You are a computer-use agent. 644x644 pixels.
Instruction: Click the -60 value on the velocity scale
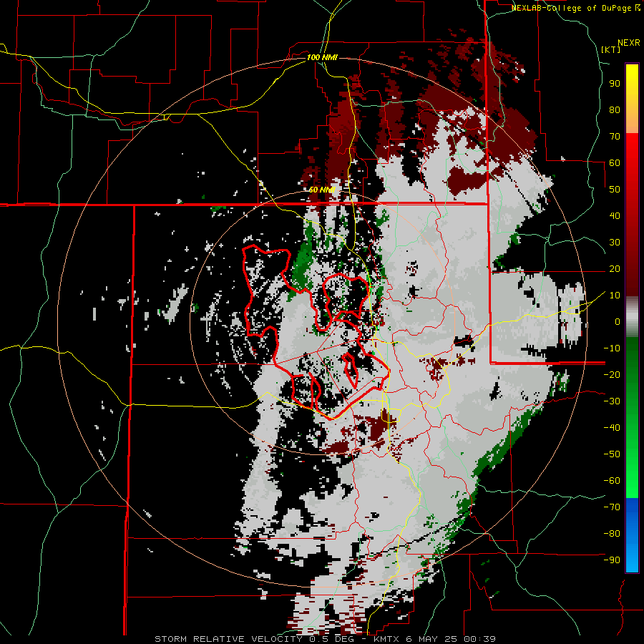click(613, 481)
